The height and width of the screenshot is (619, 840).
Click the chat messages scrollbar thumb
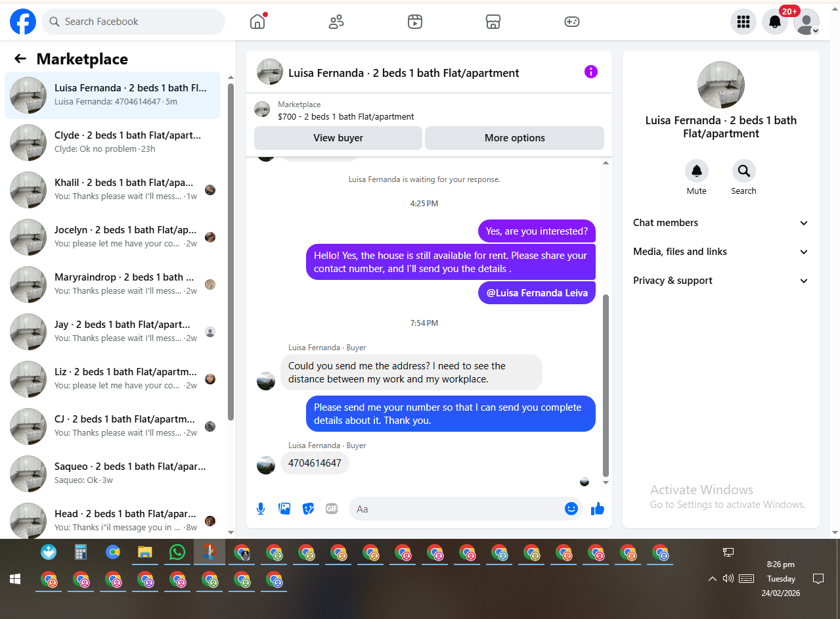606,385
